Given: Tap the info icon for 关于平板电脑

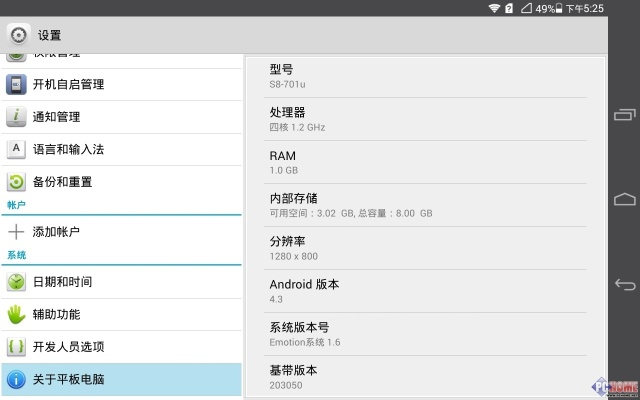Looking at the screenshot, I should pos(16,379).
